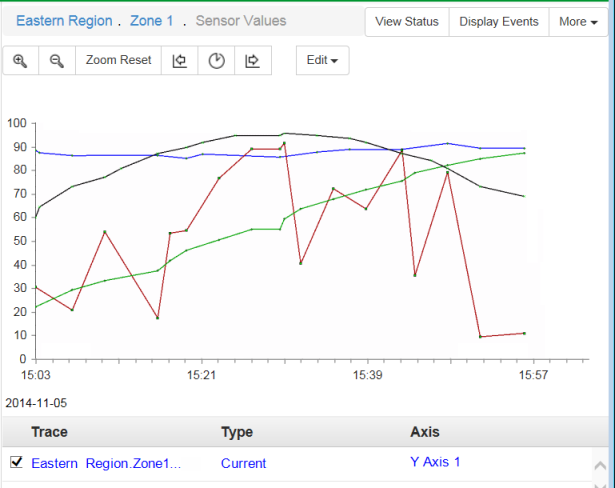Click the Y Axis 1 link

pos(436,462)
